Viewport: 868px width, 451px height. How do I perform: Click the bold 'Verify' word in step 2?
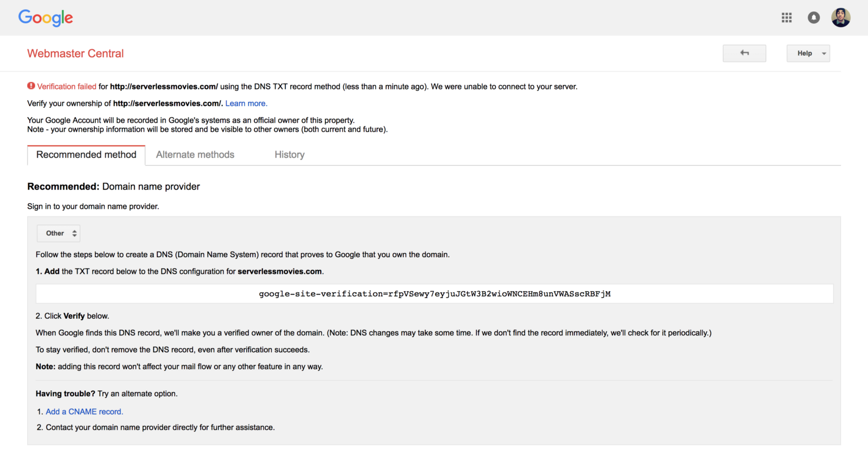coord(74,316)
